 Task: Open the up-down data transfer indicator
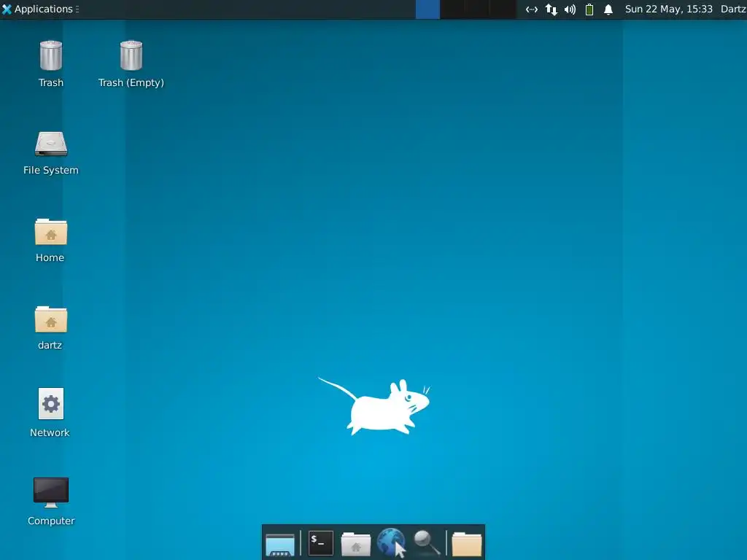(551, 9)
